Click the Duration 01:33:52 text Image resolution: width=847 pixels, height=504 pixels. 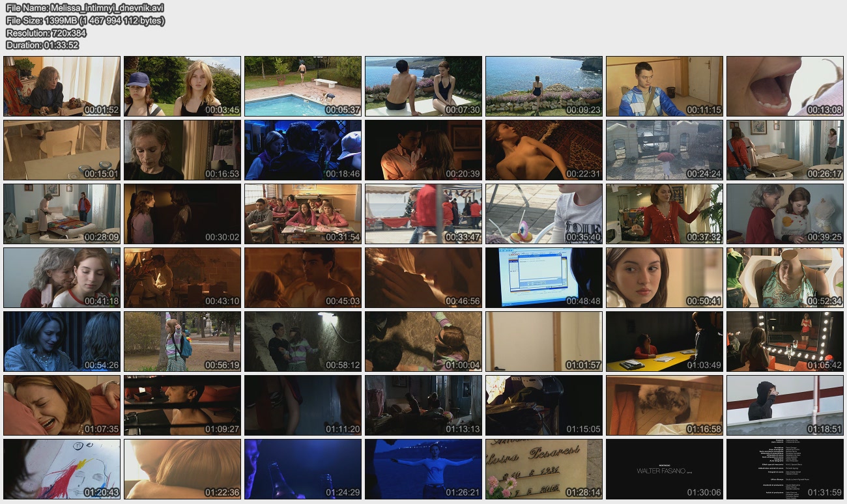42,45
